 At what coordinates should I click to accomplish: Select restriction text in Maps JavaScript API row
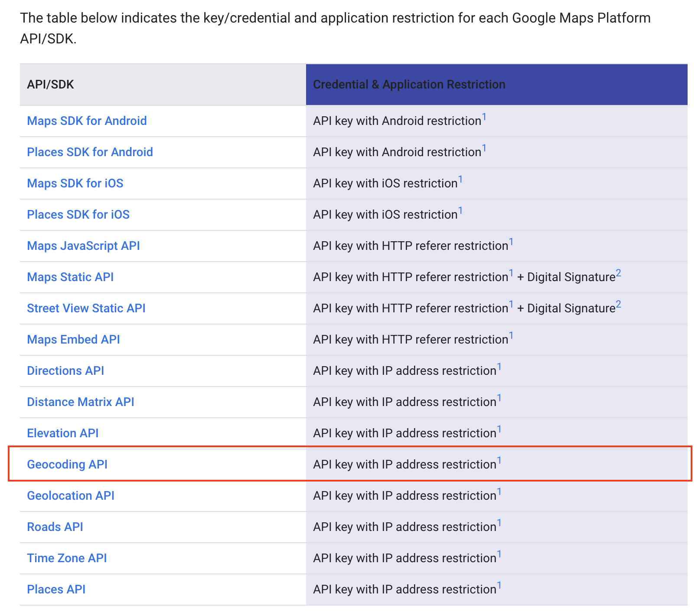411,246
